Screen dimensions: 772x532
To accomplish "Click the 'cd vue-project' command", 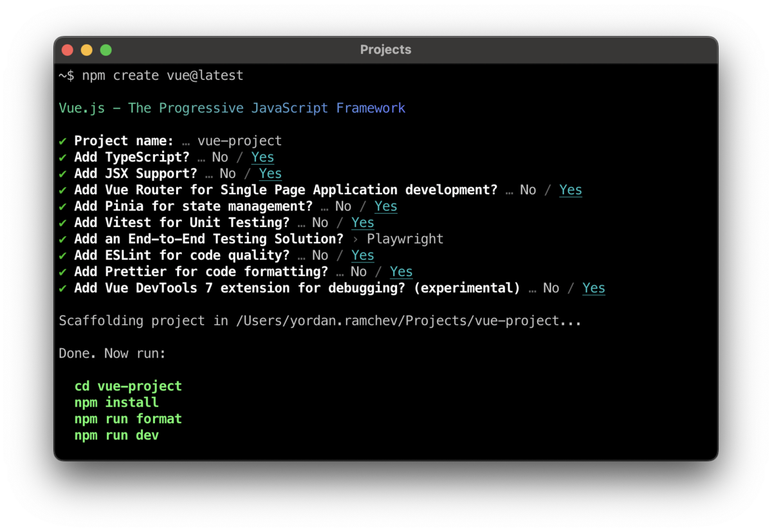I will (x=128, y=386).
